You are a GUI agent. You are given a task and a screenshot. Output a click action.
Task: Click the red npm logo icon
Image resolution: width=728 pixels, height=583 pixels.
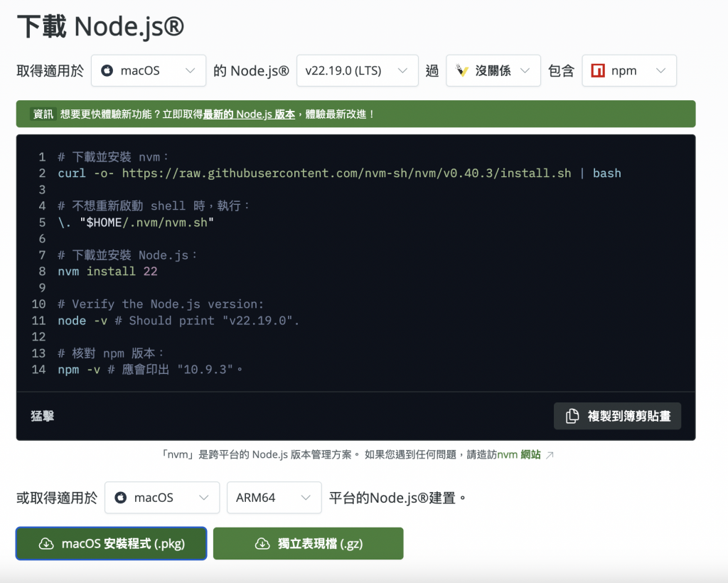tap(598, 70)
